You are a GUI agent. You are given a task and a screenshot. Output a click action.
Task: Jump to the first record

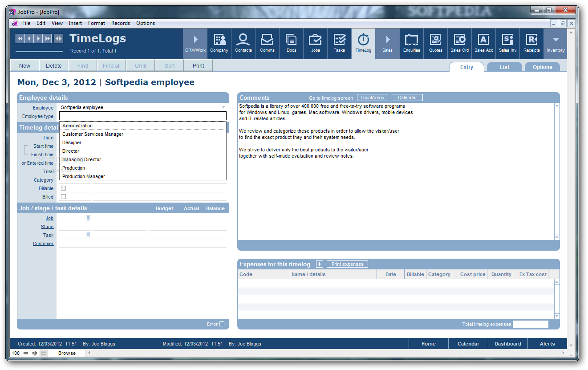[20, 39]
